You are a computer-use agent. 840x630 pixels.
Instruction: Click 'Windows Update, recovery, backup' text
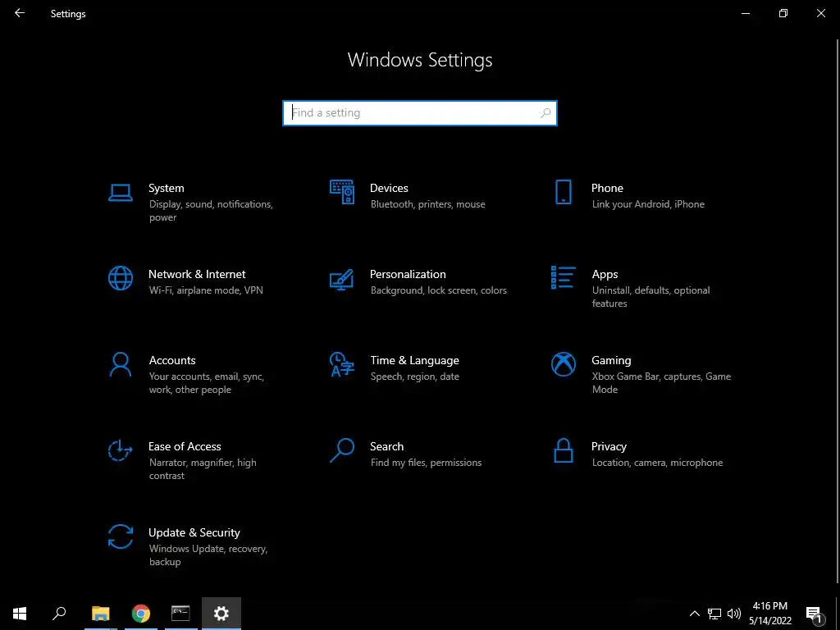point(208,555)
